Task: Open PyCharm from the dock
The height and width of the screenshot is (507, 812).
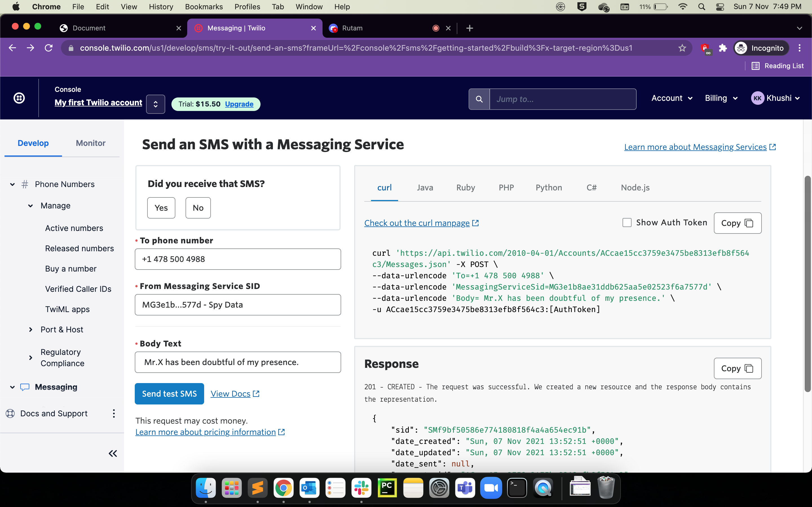Action: tap(387, 488)
